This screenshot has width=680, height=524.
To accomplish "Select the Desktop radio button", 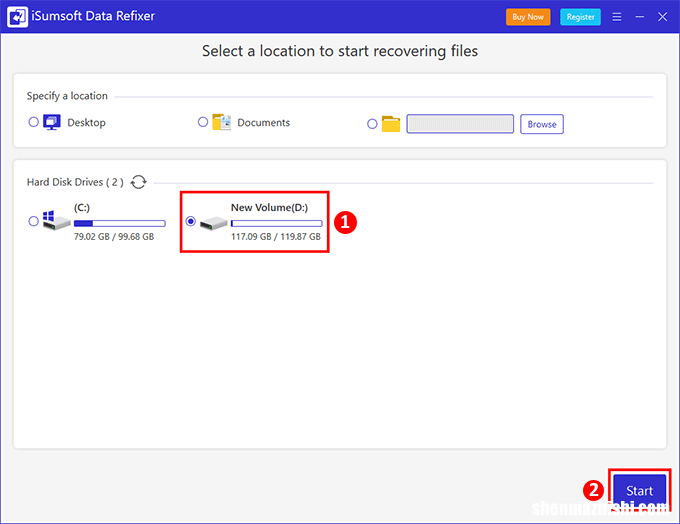I will [34, 122].
